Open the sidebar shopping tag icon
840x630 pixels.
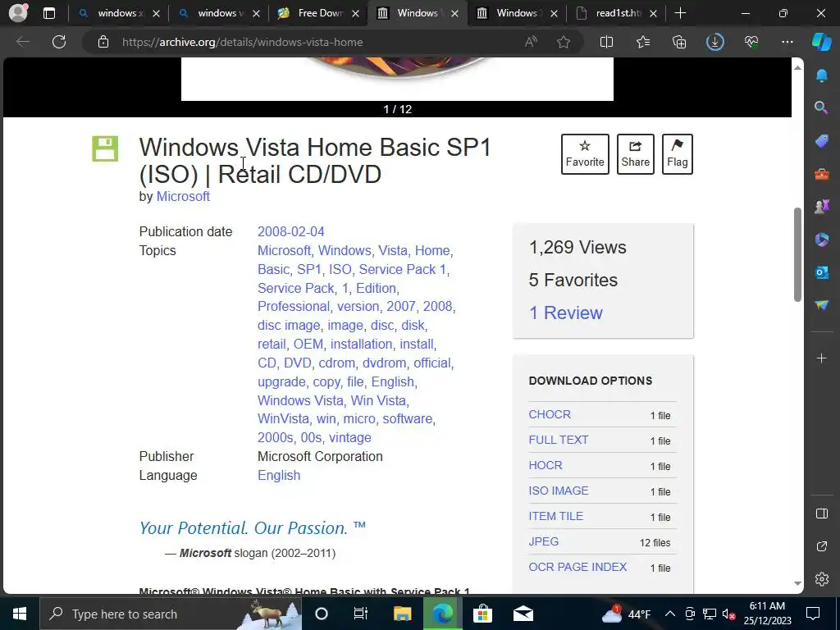(x=822, y=141)
